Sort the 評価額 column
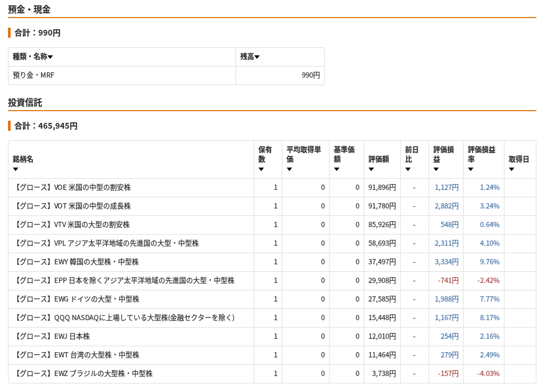Viewport: 545px width, 392px height. pos(371,169)
